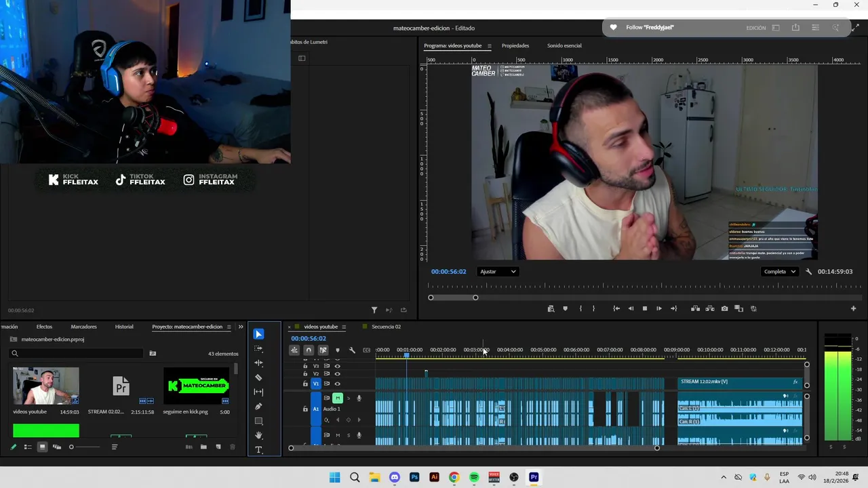Open the Project panel sort icons menu
Viewport: 868px width, 488px height.
(x=114, y=447)
